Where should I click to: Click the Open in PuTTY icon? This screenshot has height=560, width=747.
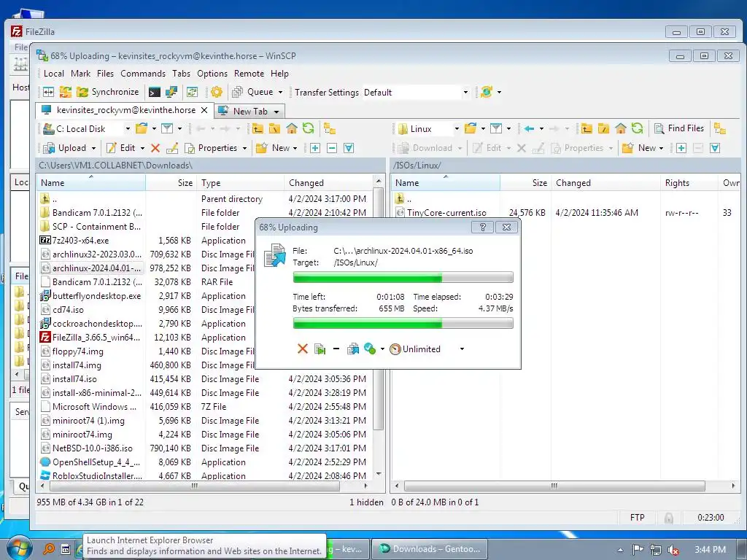[x=171, y=92]
